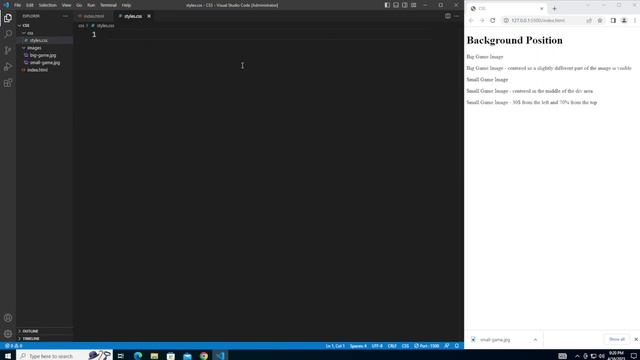This screenshot has height=360, width=640.
Task: Open the Selection menu
Action: click(47, 5)
